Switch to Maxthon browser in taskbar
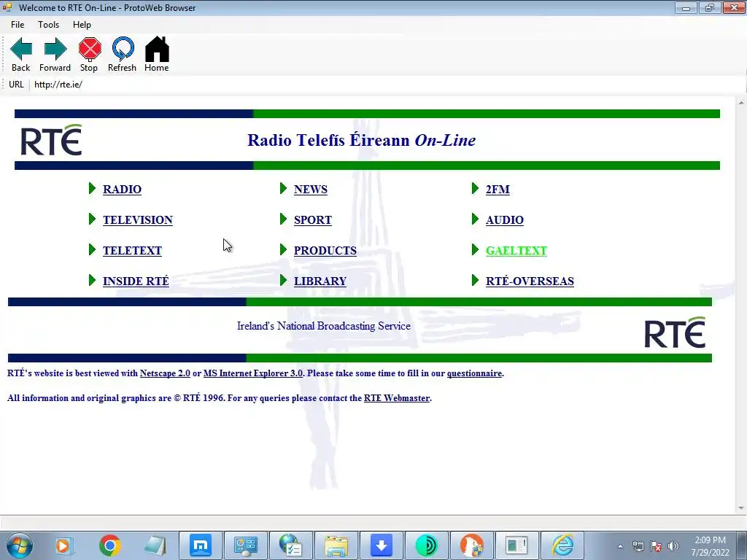This screenshot has height=560, width=747. pyautogui.click(x=201, y=545)
